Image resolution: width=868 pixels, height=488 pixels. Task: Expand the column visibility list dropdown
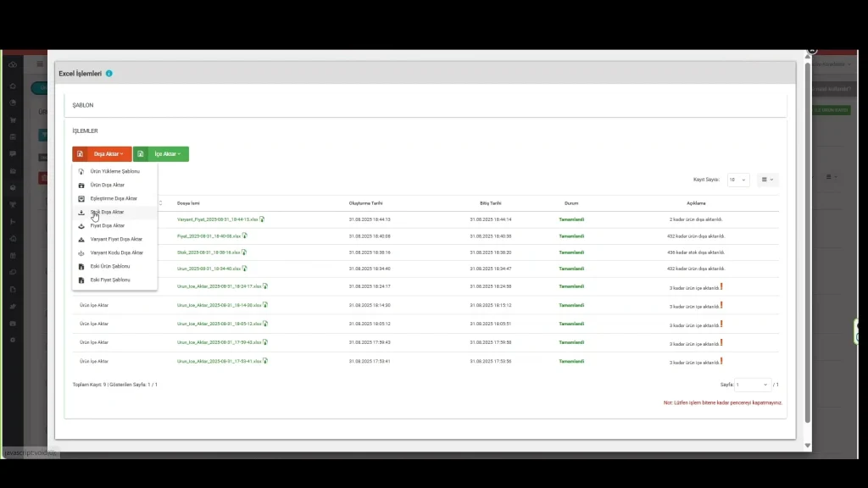pyautogui.click(x=766, y=180)
